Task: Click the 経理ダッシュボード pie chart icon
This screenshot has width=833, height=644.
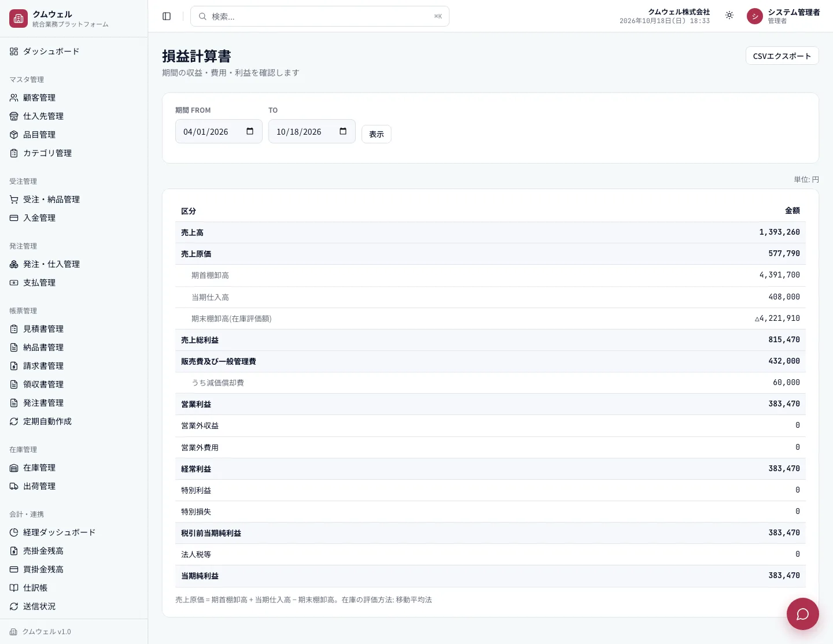Action: tap(14, 532)
